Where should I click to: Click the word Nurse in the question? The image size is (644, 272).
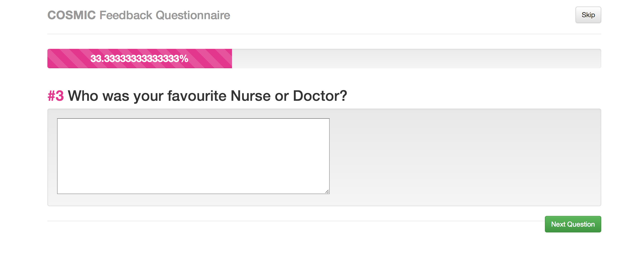tap(250, 96)
